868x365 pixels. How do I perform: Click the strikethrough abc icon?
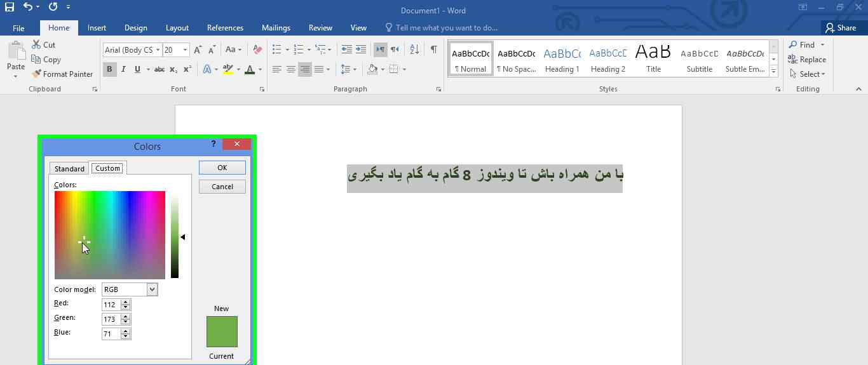click(159, 69)
